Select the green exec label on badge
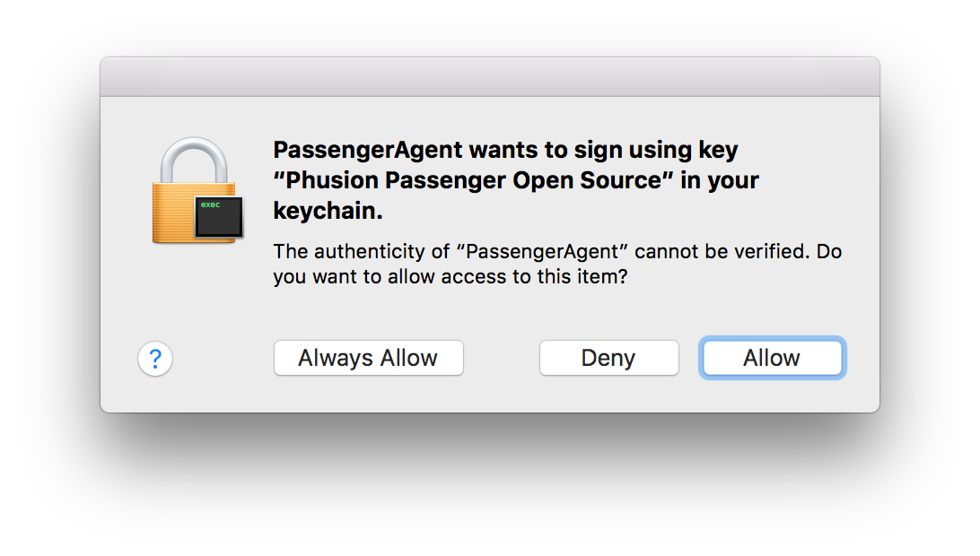980x556 pixels. (x=211, y=204)
